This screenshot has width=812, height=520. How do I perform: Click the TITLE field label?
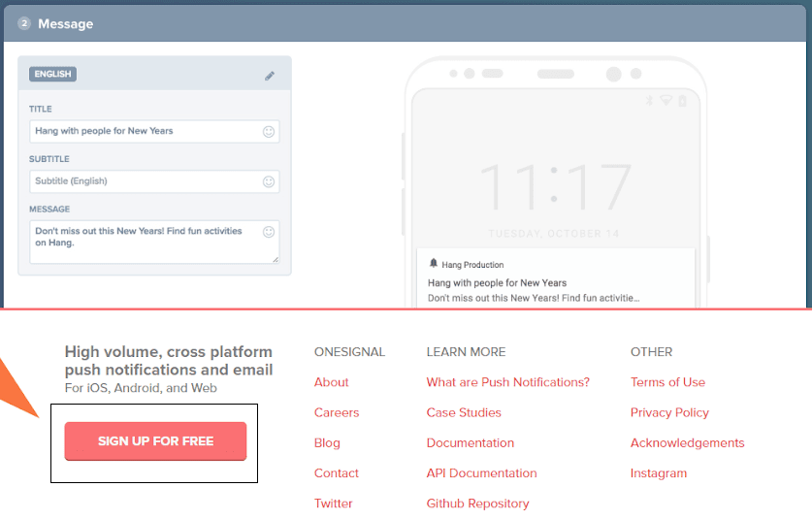[x=41, y=109]
